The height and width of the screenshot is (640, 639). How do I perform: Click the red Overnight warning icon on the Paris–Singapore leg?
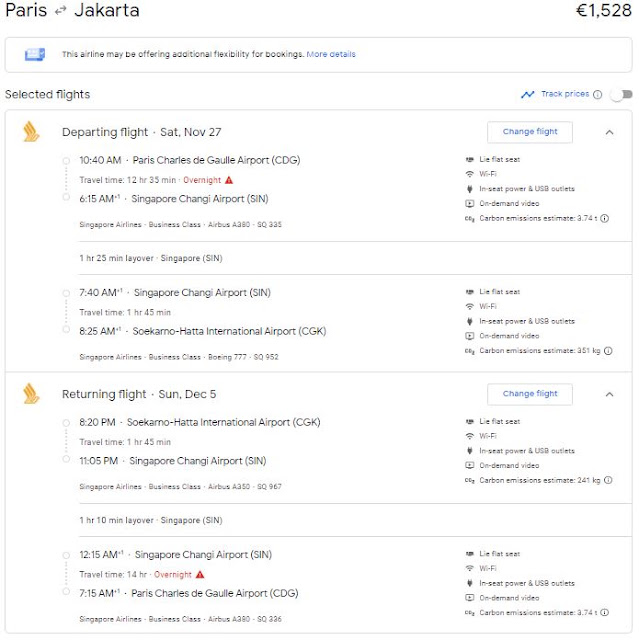click(229, 180)
